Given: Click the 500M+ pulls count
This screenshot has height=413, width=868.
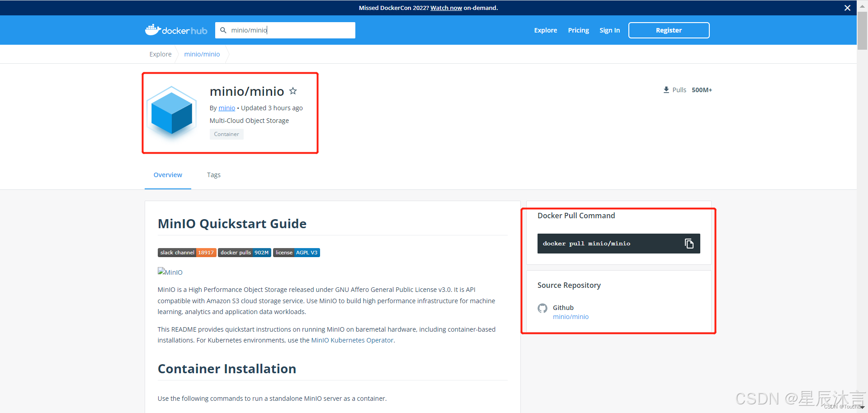Looking at the screenshot, I should (x=702, y=90).
